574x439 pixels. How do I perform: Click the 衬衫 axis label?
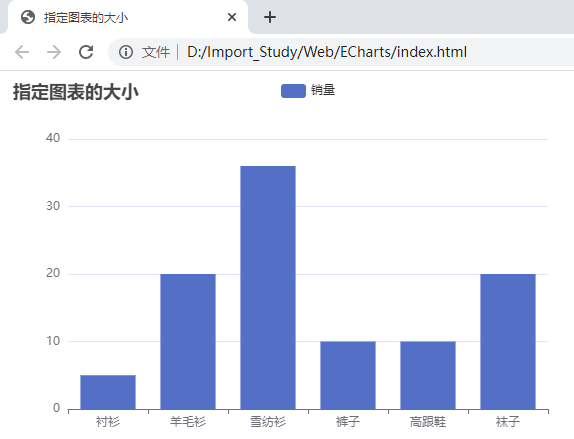point(108,422)
